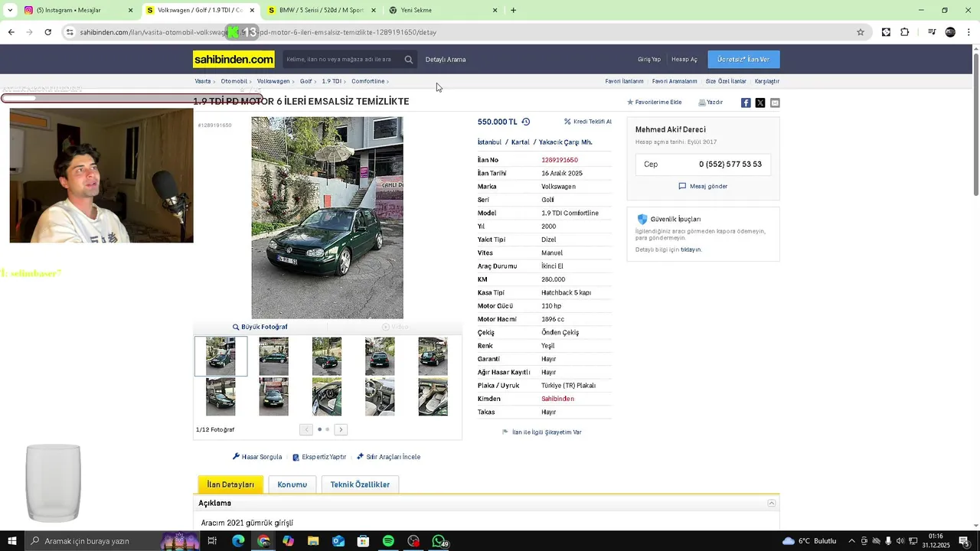Open a new tab with plus icon
Viewport: 980px width, 551px height.
513,10
